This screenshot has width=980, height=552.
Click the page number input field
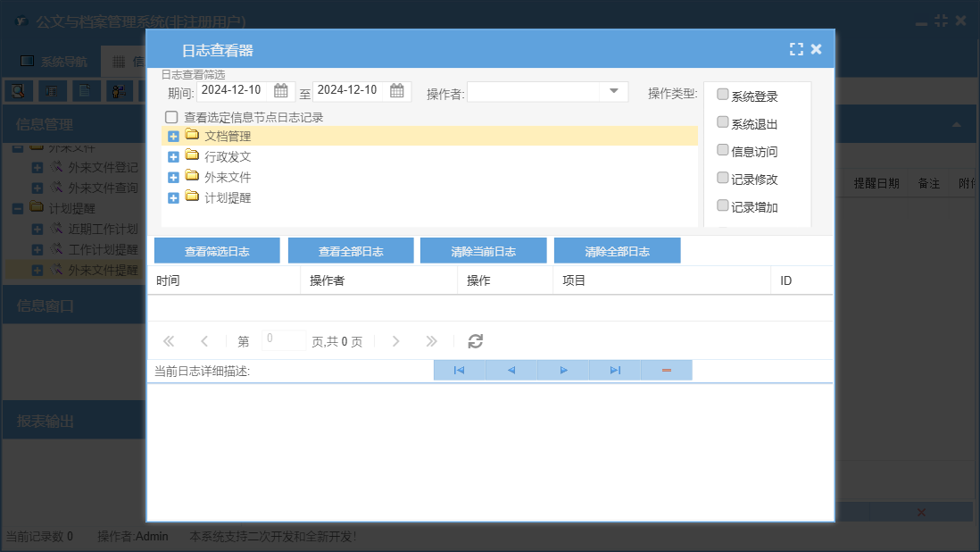point(283,340)
